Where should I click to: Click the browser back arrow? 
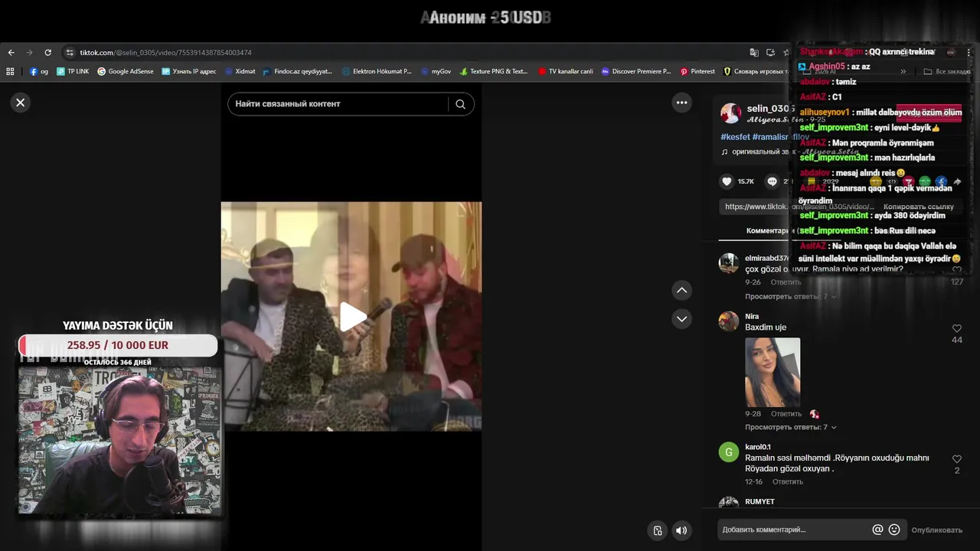coord(11,53)
